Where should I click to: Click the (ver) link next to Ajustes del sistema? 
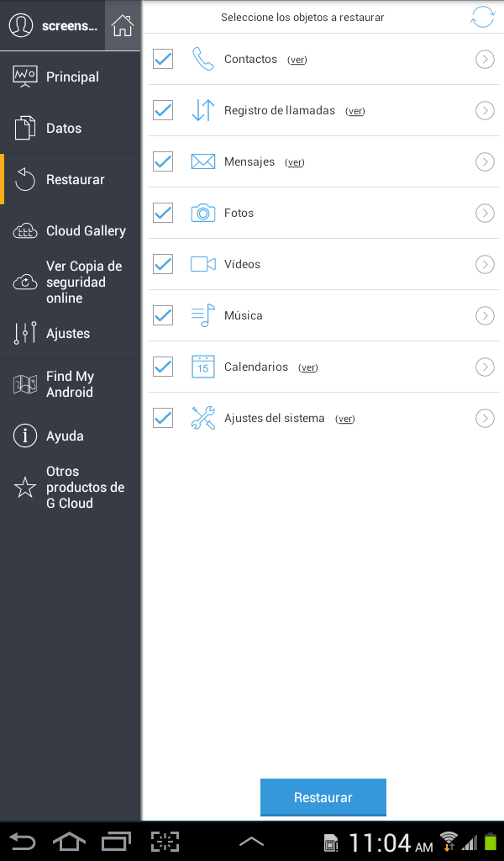(345, 419)
